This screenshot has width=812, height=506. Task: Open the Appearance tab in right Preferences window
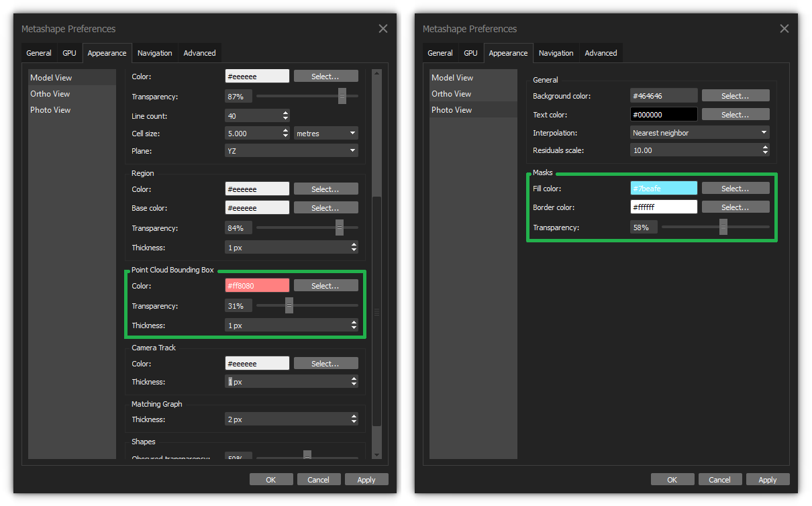508,53
